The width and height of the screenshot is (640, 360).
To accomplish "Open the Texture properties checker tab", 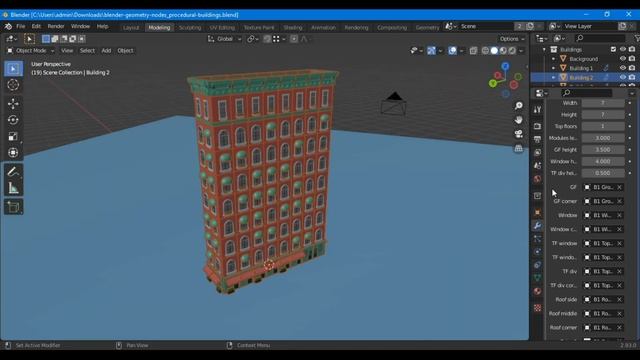I will pos(537,308).
